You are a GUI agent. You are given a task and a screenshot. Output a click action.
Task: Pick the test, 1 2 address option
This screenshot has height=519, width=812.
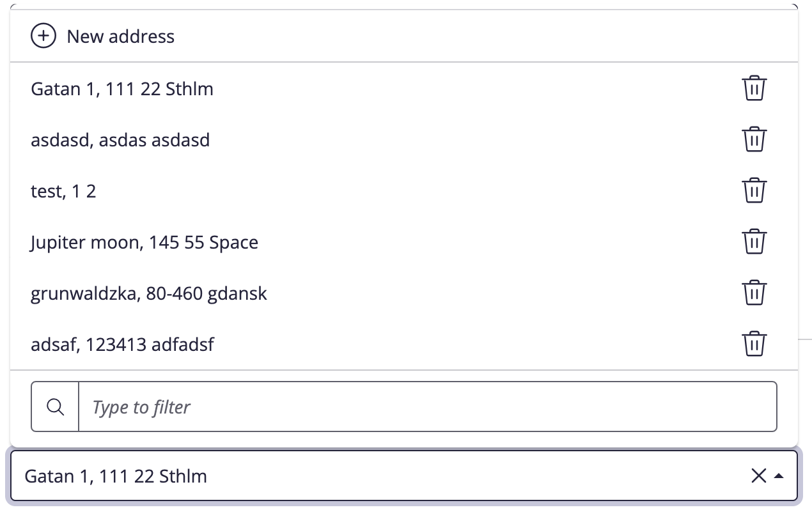[x=404, y=190]
